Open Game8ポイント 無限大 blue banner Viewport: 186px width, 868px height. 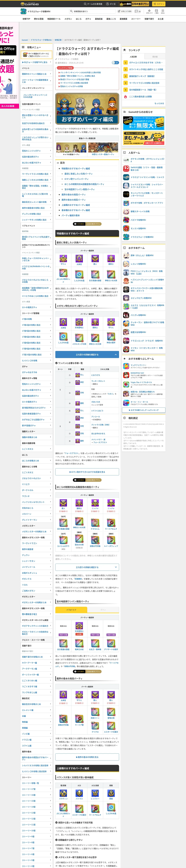144,123
